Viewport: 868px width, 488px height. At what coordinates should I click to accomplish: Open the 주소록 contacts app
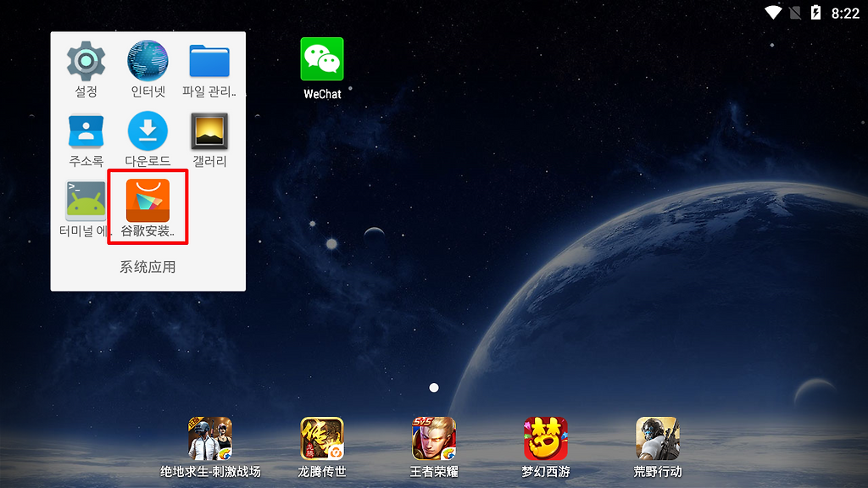coord(86,131)
